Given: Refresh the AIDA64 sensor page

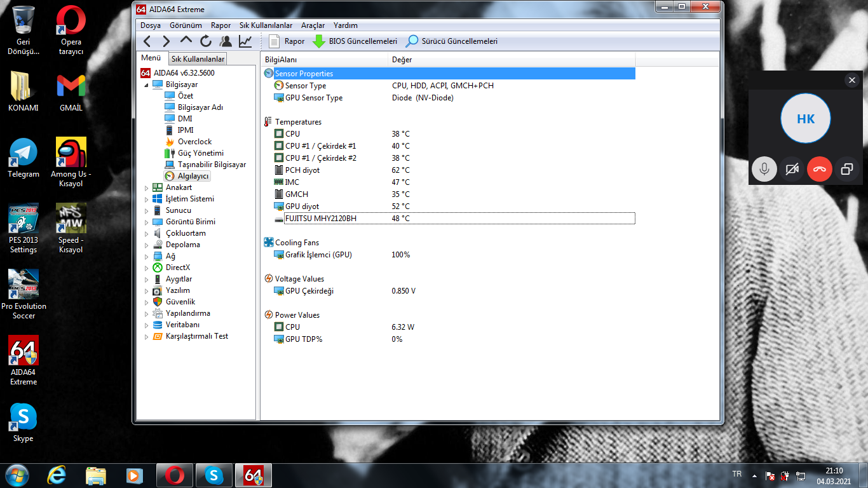Looking at the screenshot, I should 206,41.
